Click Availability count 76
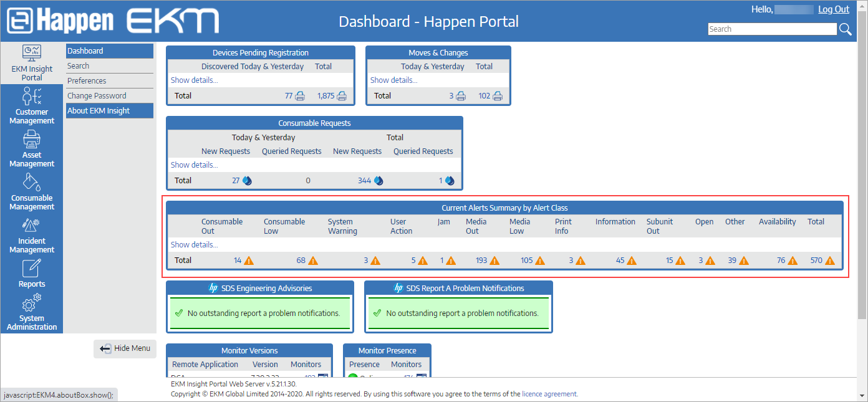The width and height of the screenshot is (868, 402). tap(781, 261)
